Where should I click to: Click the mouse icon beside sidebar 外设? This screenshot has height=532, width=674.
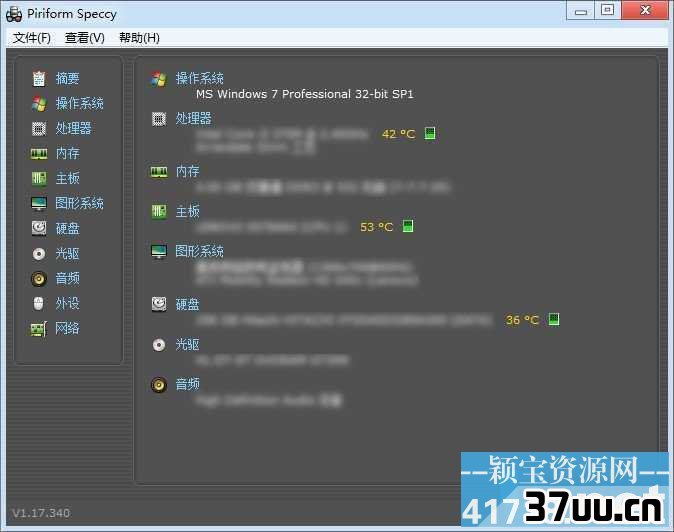39,304
